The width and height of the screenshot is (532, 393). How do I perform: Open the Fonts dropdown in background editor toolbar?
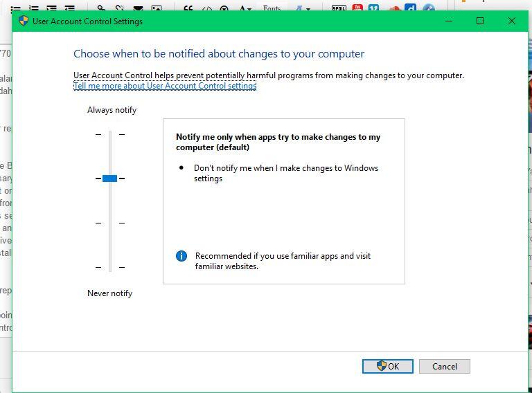[272, 8]
